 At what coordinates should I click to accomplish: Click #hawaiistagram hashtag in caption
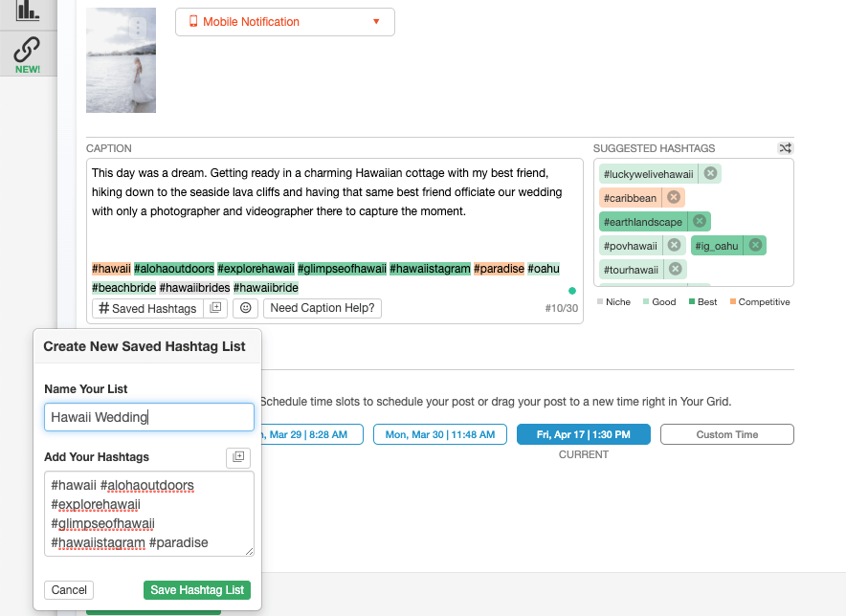(430, 269)
